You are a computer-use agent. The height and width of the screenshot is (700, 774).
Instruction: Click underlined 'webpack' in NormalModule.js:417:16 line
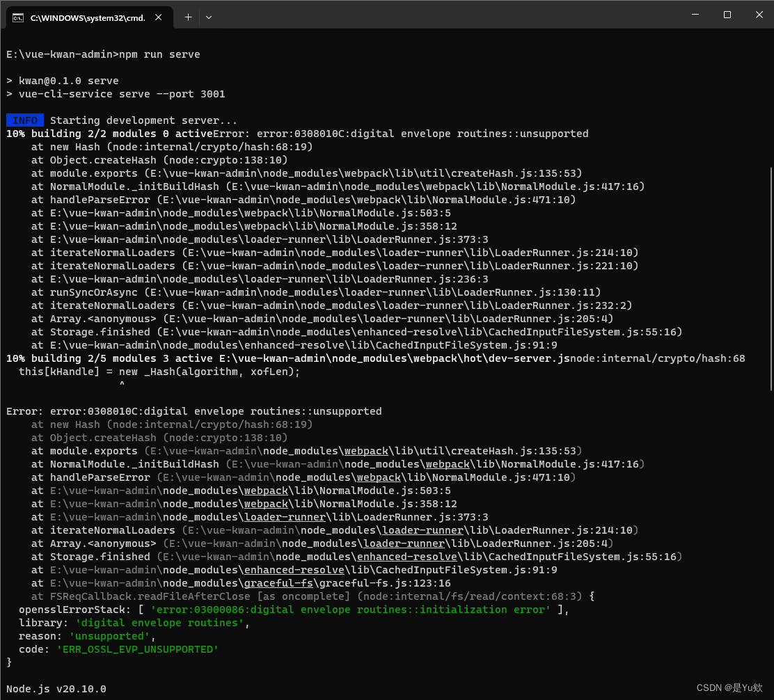click(448, 464)
